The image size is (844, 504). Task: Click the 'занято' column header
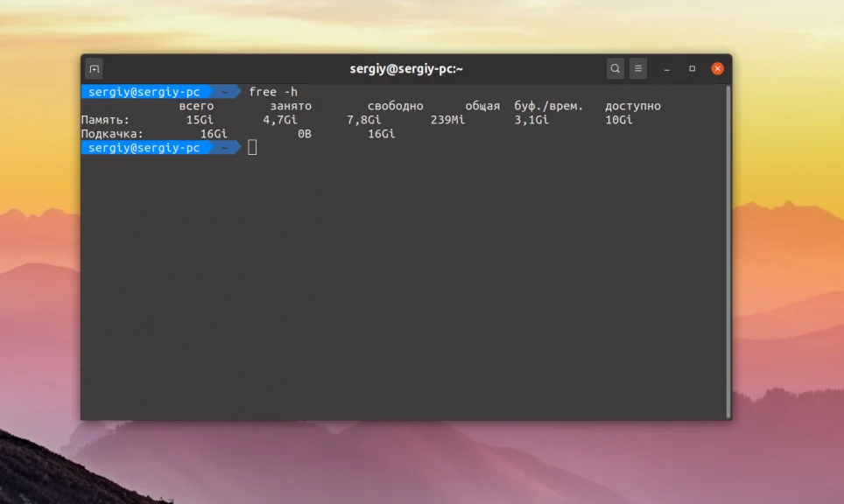click(291, 106)
